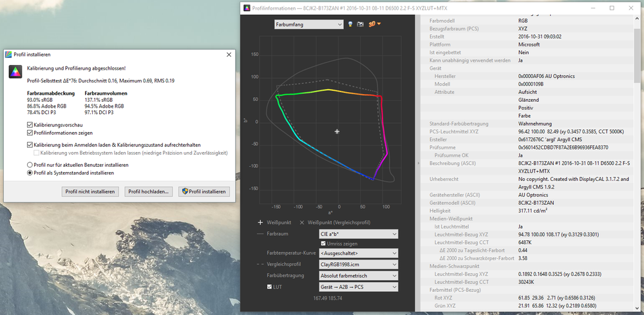Expand the Vergleichsprofil ClayRGB1998.icm dropdown
Image resolution: width=644 pixels, height=315 pixels.
click(x=358, y=264)
